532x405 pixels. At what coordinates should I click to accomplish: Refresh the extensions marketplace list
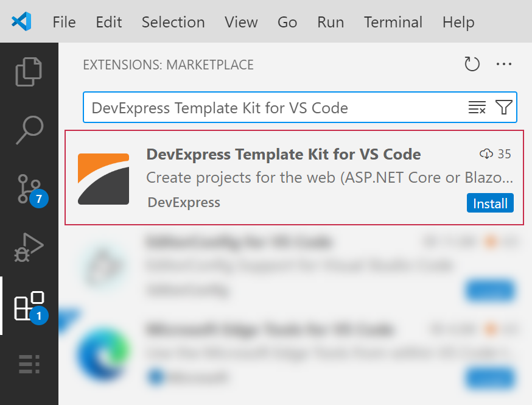pyautogui.click(x=472, y=65)
